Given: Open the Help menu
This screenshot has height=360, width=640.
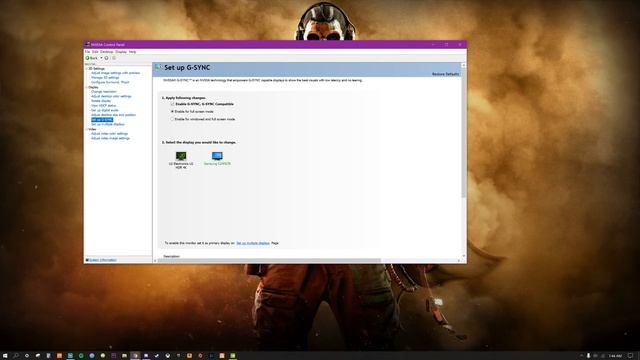Looking at the screenshot, I should pos(132,52).
